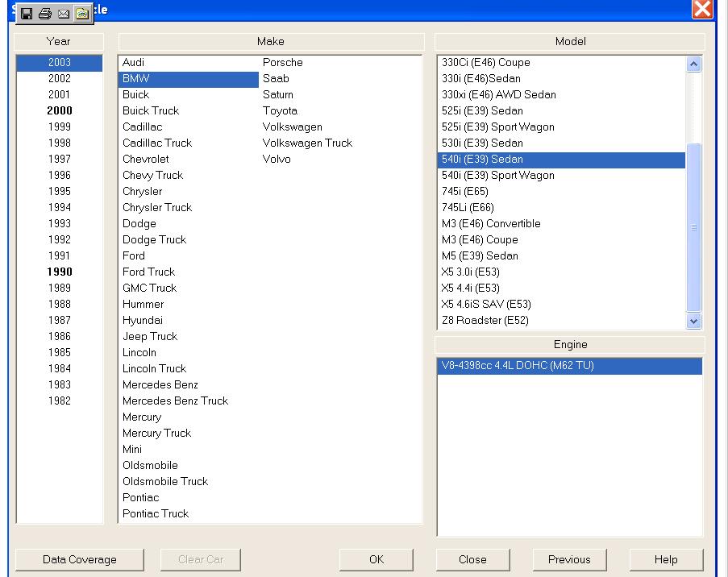Image resolution: width=728 pixels, height=577 pixels.
Task: Select year 1990
Action: (60, 272)
